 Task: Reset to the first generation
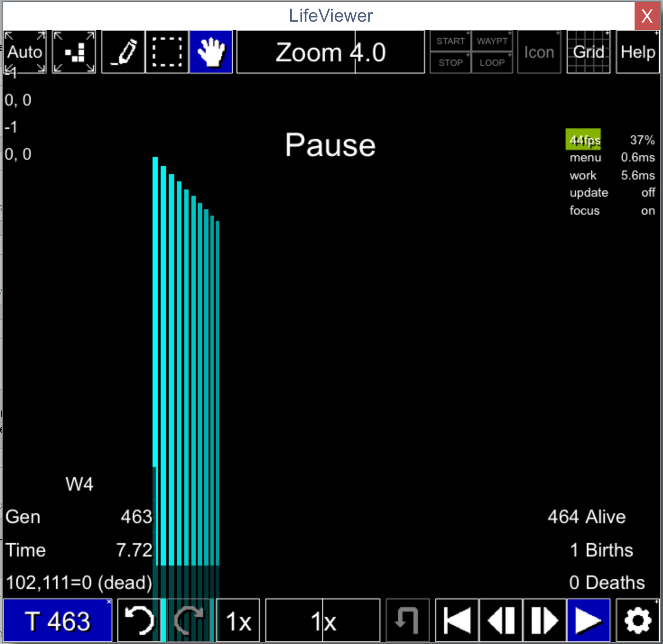[457, 621]
